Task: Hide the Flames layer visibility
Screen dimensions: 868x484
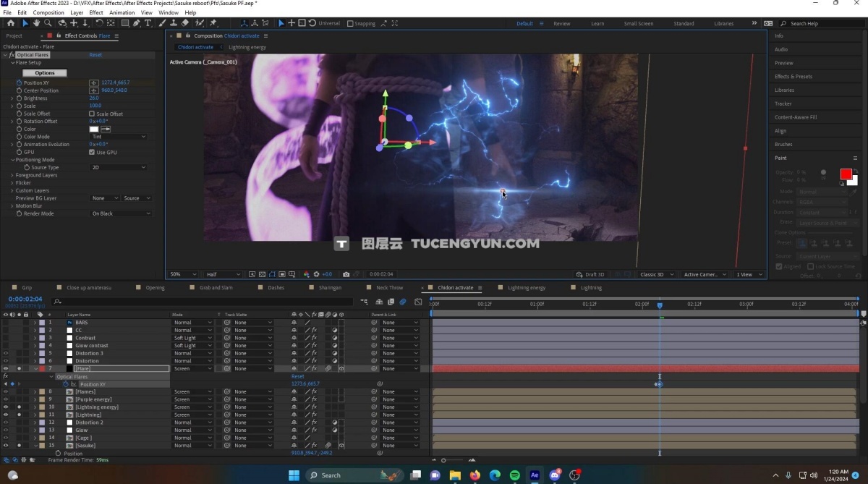Action: tap(6, 392)
